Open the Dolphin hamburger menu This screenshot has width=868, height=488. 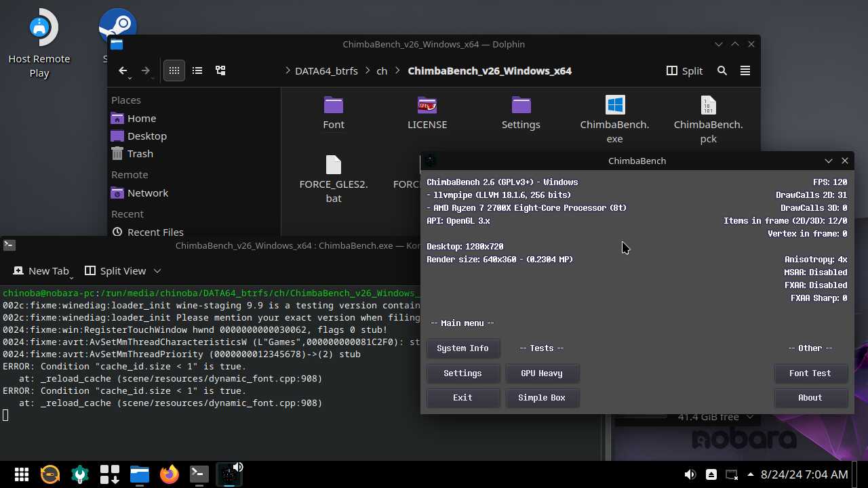(745, 70)
